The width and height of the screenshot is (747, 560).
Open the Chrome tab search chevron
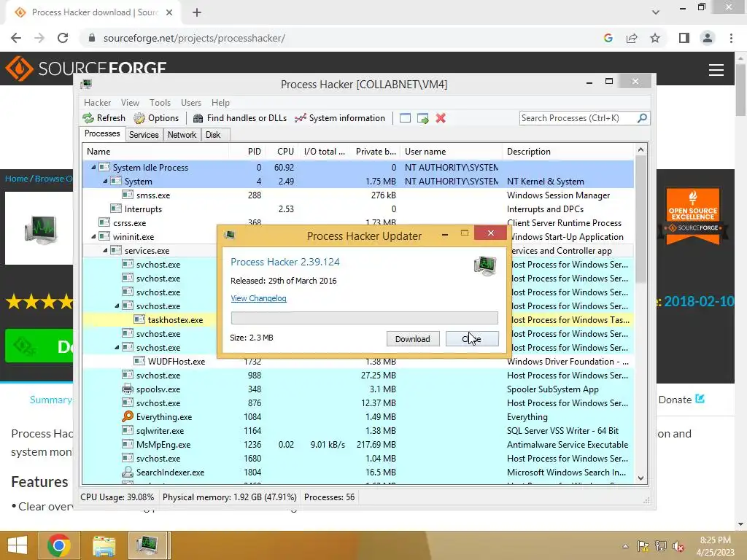coord(656,12)
